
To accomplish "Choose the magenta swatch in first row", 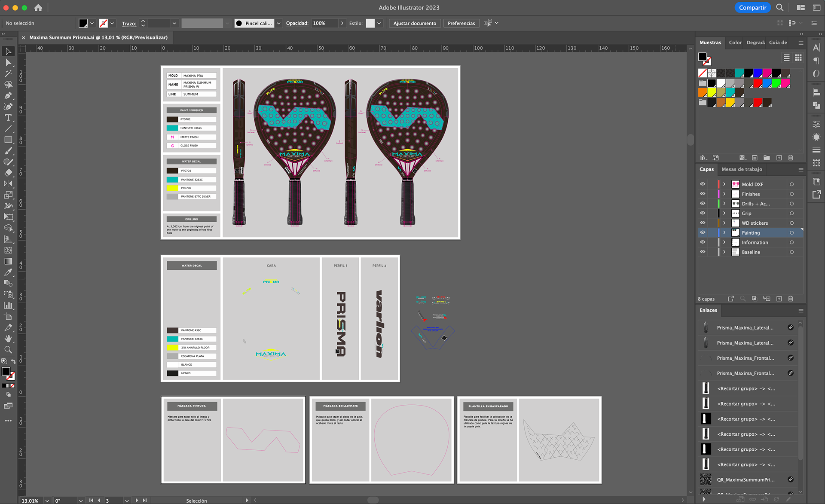I will pos(767,73).
